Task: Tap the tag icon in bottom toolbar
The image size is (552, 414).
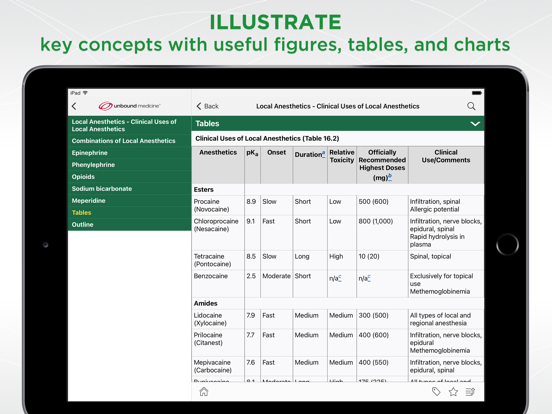Action: pyautogui.click(x=436, y=391)
